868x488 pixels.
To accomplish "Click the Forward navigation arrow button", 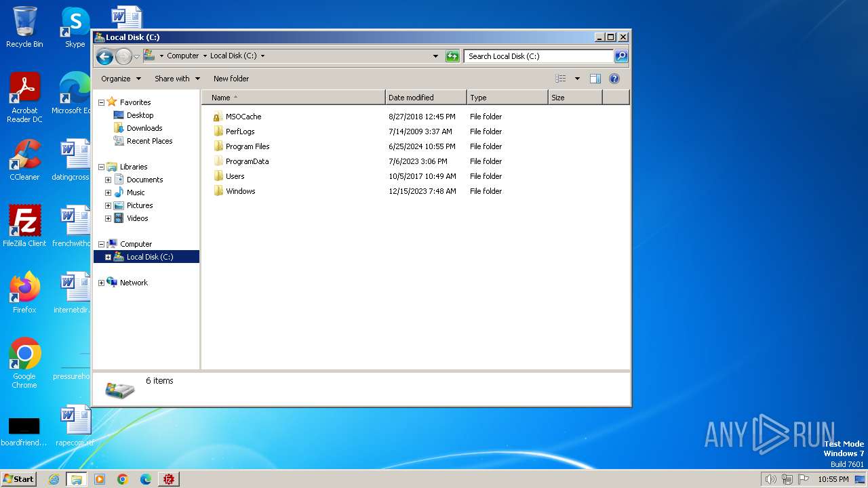I will (x=123, y=56).
